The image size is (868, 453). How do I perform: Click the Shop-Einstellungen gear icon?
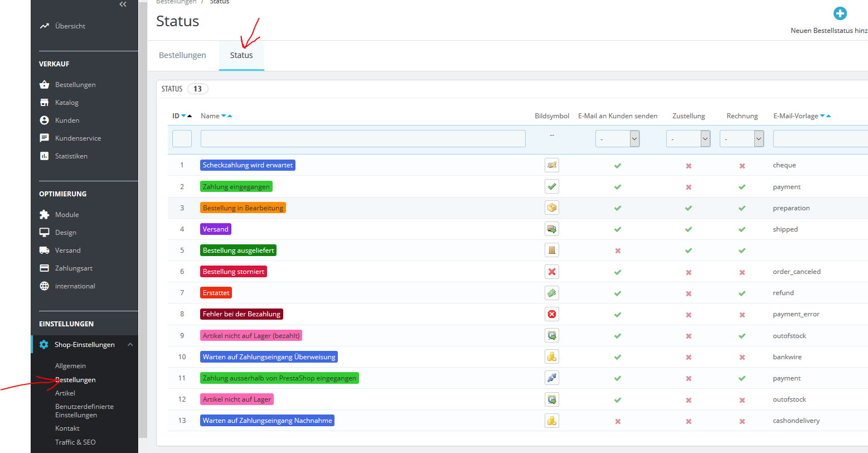tap(44, 345)
